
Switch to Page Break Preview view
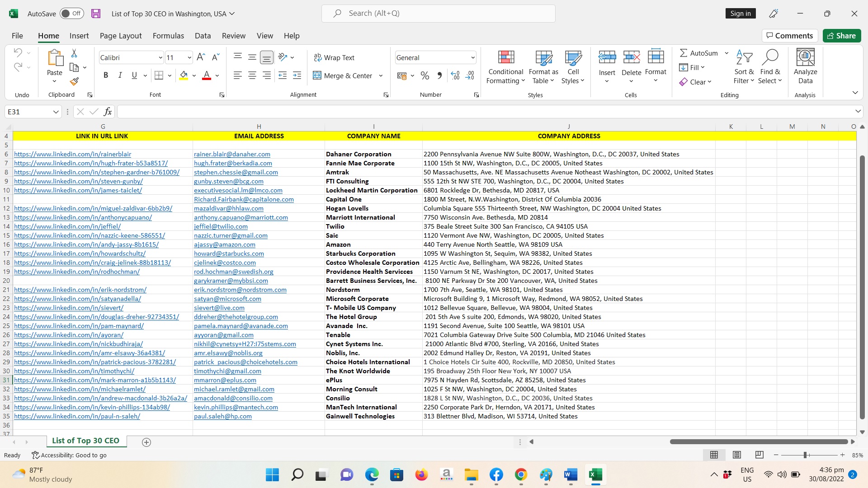point(759,455)
